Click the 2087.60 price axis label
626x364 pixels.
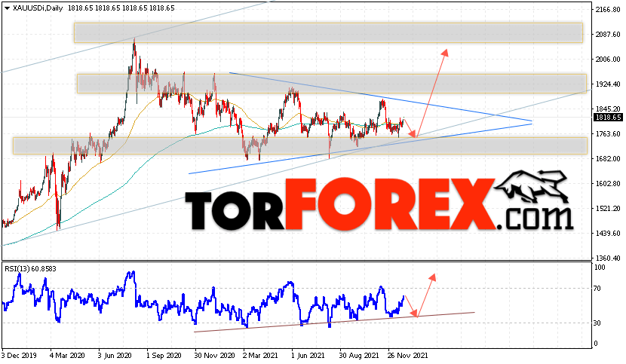pyautogui.click(x=608, y=35)
